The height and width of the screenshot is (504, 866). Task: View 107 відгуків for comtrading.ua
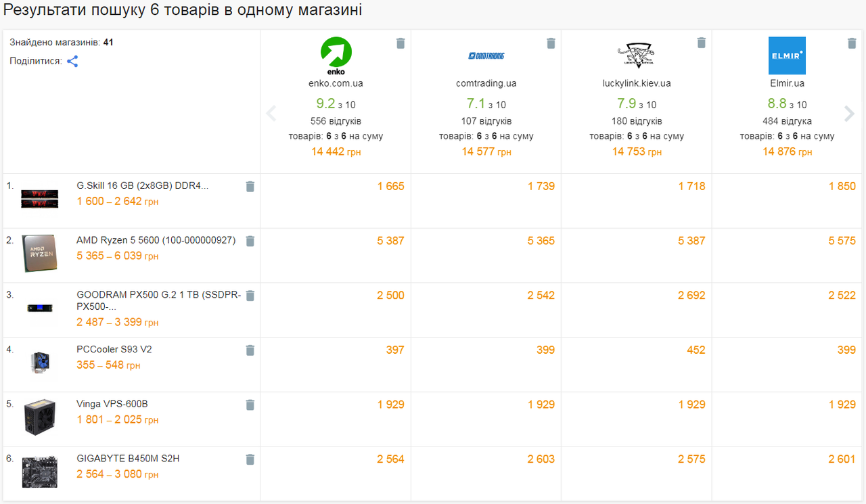486,121
